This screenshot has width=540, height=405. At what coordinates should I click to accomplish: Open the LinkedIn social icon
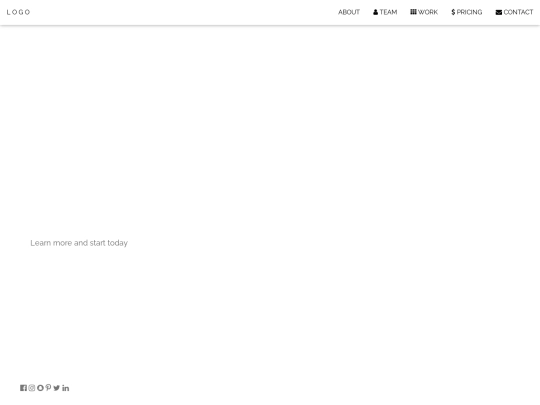66,388
